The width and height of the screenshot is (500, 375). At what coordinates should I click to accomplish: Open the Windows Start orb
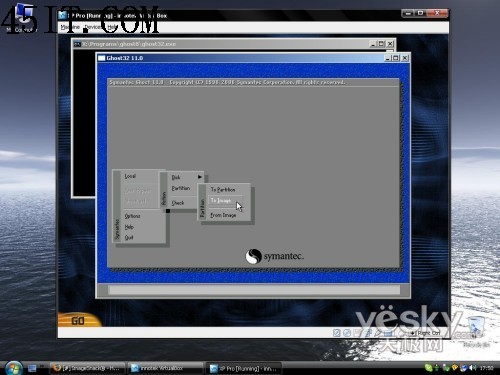point(13,368)
